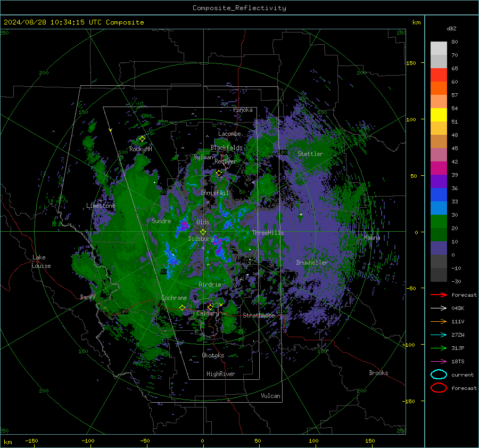
Task: Click the -100 tick on right axis
Action: 409,345
